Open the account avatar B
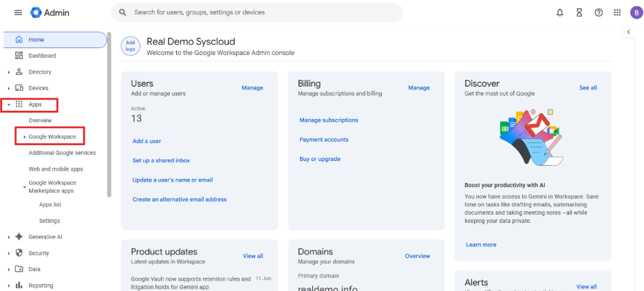Screen dimensions: 644x291 (636, 12)
